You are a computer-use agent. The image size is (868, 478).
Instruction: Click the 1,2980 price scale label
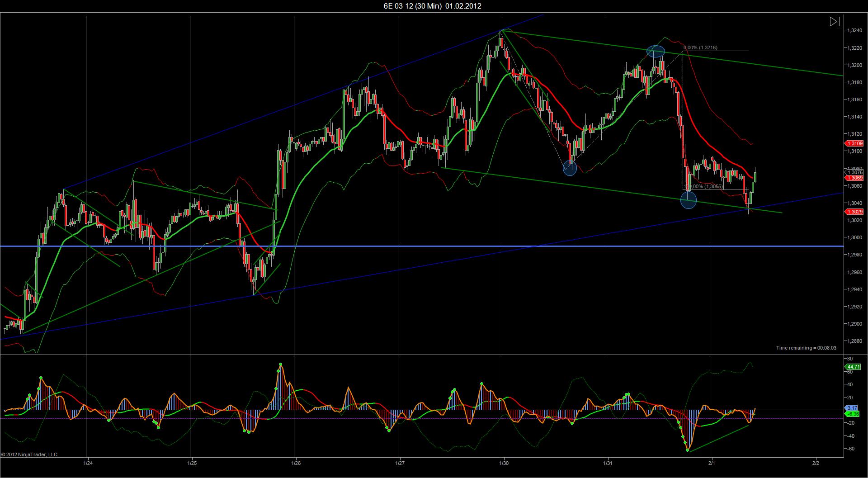[855, 255]
